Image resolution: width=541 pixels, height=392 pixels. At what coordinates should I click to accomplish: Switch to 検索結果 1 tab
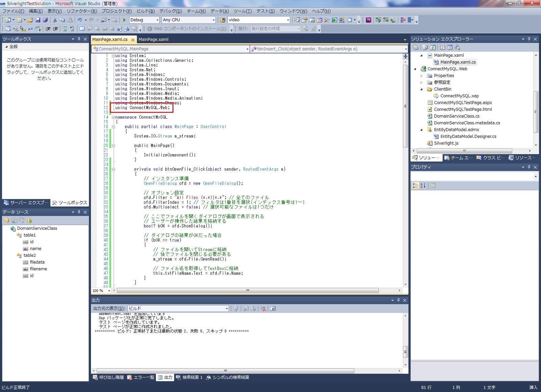(x=189, y=377)
